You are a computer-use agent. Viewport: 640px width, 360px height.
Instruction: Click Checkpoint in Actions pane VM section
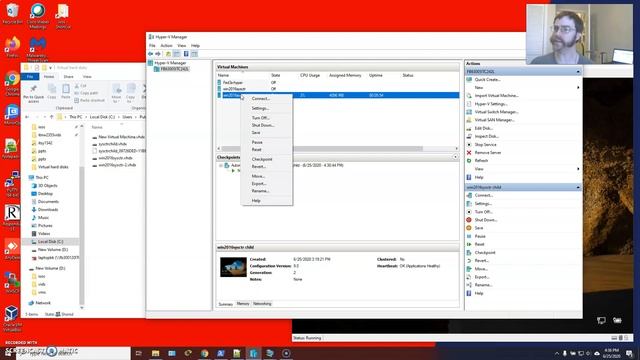[485, 253]
